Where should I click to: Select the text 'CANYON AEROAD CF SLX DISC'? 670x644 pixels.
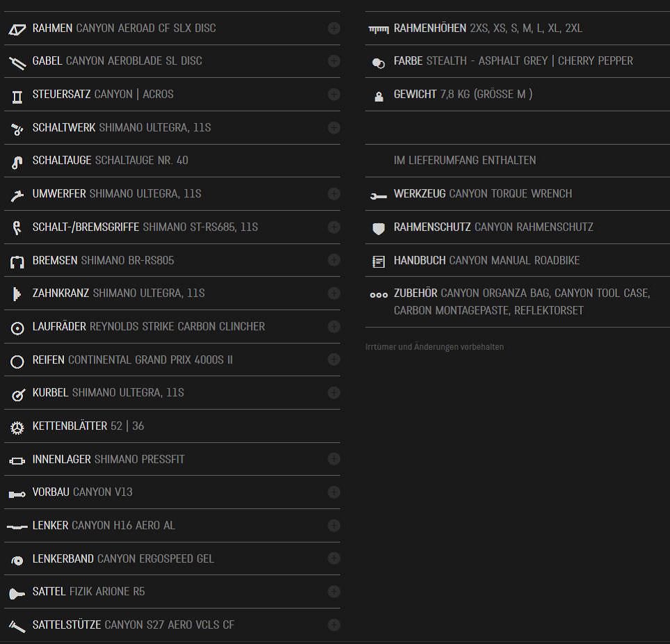(146, 29)
